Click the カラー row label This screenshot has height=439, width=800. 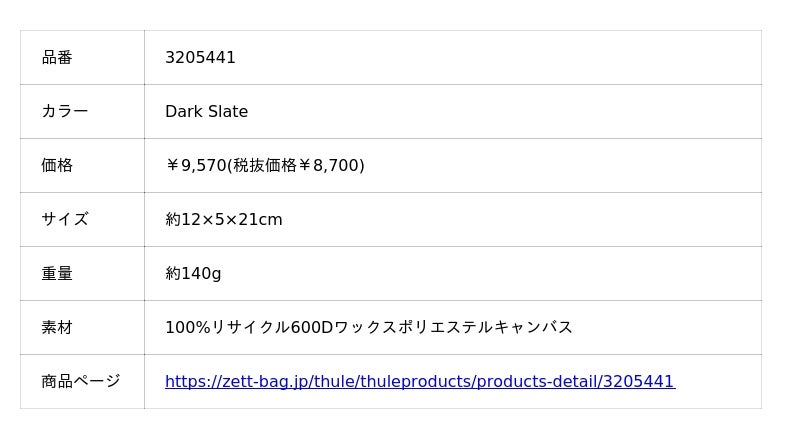coord(64,112)
